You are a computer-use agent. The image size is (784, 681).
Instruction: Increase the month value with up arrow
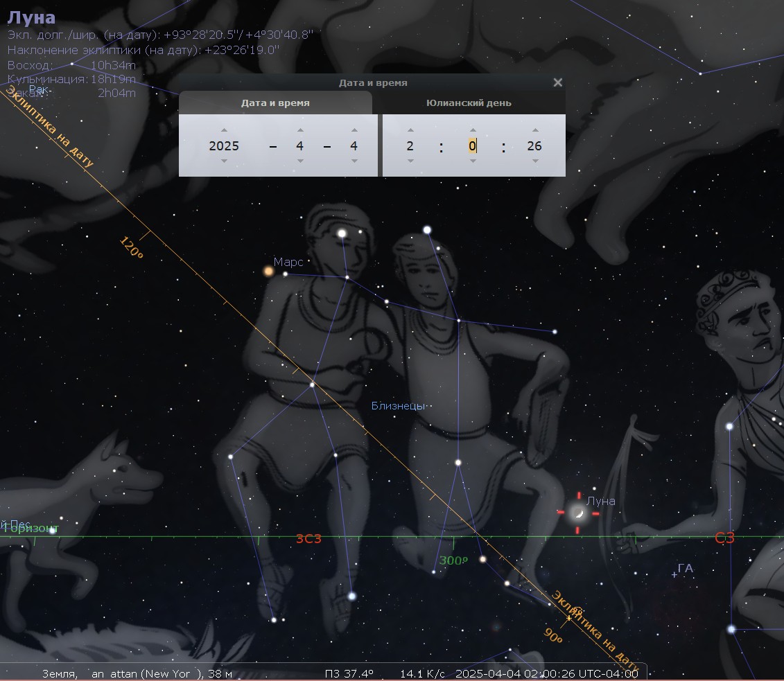tap(300, 130)
